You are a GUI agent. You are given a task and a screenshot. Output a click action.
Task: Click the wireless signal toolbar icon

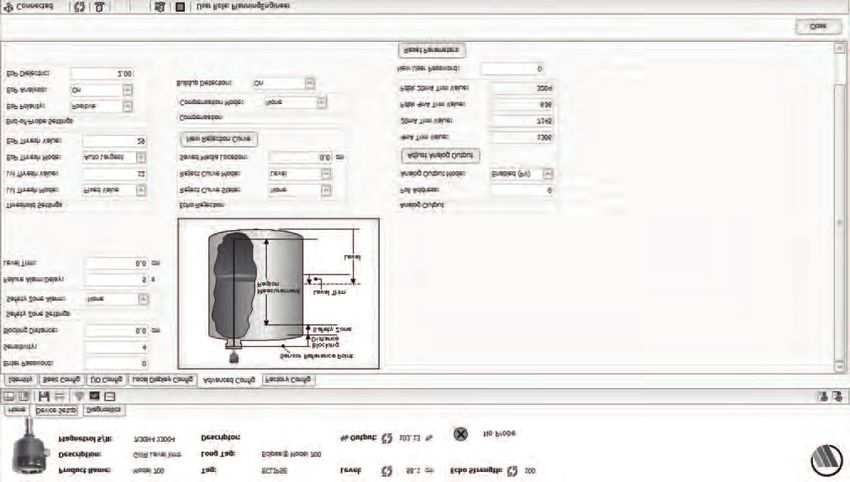[78, 396]
